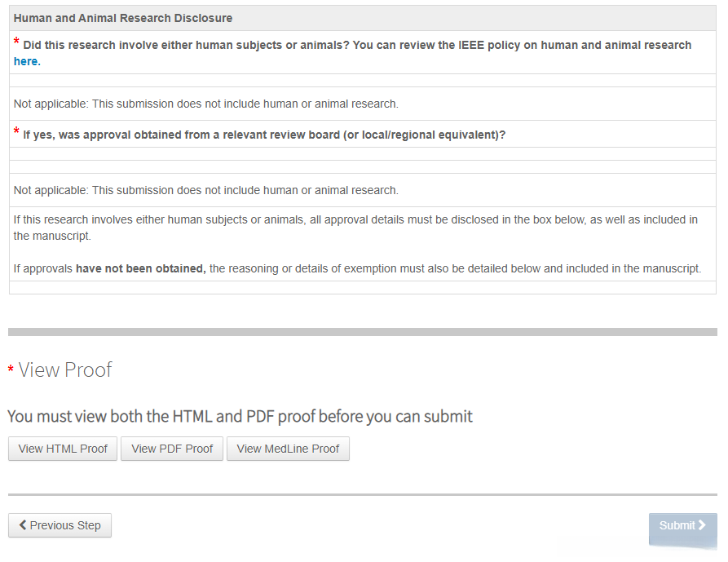Viewport: 728px width, 562px height.
Task: Select the second 'Not applicable' answer row
Action: click(x=206, y=190)
